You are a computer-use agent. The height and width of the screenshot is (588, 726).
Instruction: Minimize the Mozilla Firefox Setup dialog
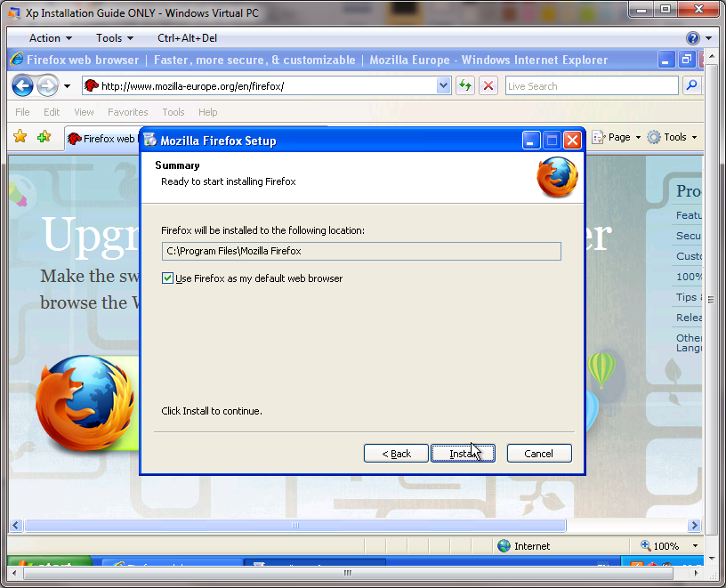(x=530, y=140)
